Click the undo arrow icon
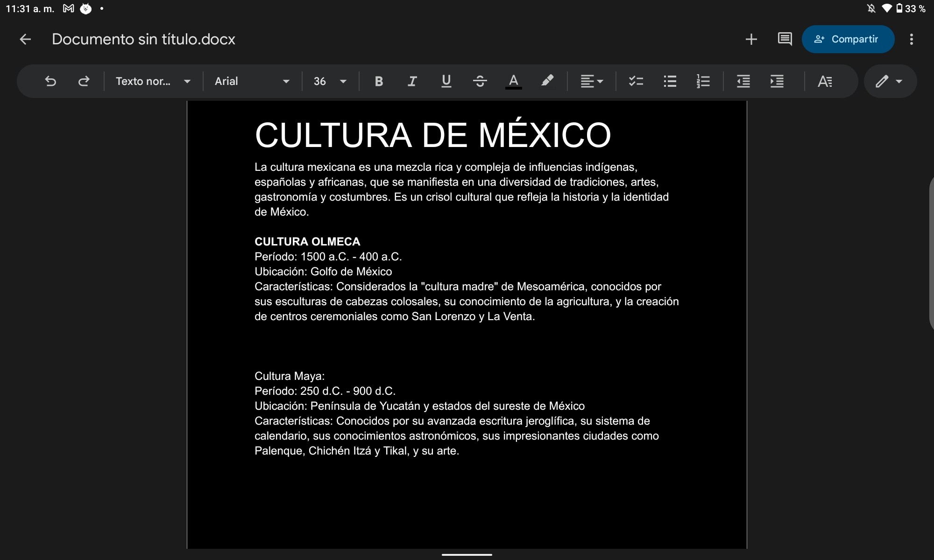 point(50,81)
